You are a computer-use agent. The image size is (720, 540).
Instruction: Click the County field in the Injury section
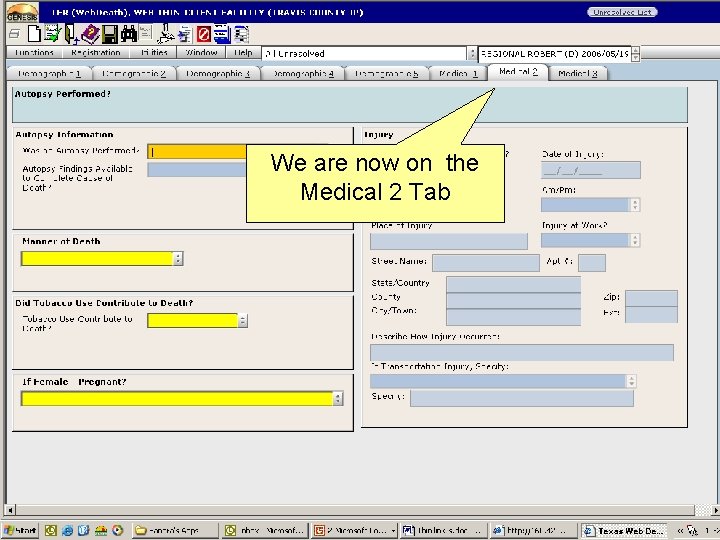coord(513,300)
